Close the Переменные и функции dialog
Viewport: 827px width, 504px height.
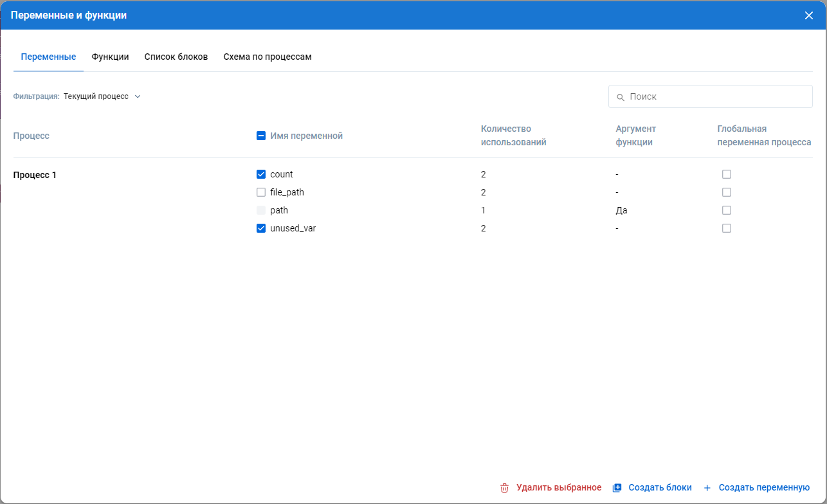pos(809,15)
